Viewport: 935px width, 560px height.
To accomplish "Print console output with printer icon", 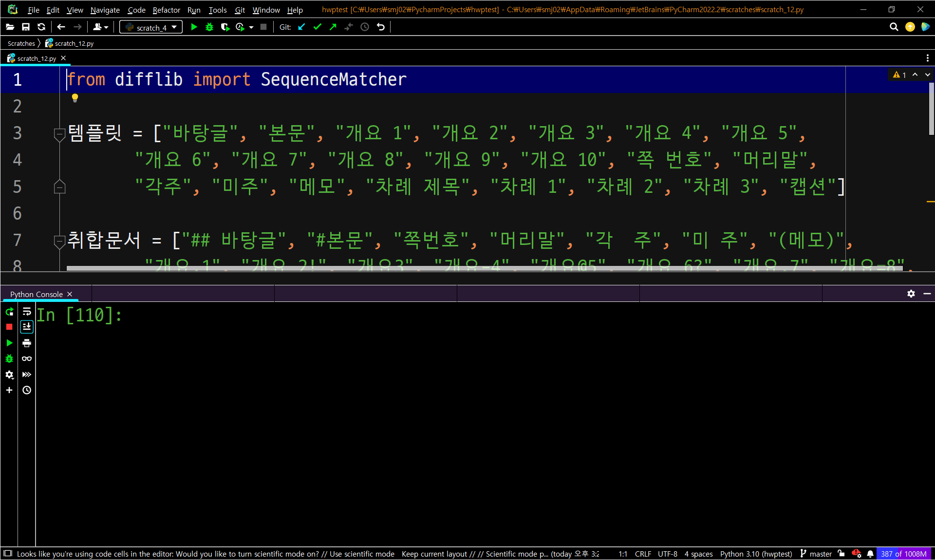I will (x=27, y=343).
